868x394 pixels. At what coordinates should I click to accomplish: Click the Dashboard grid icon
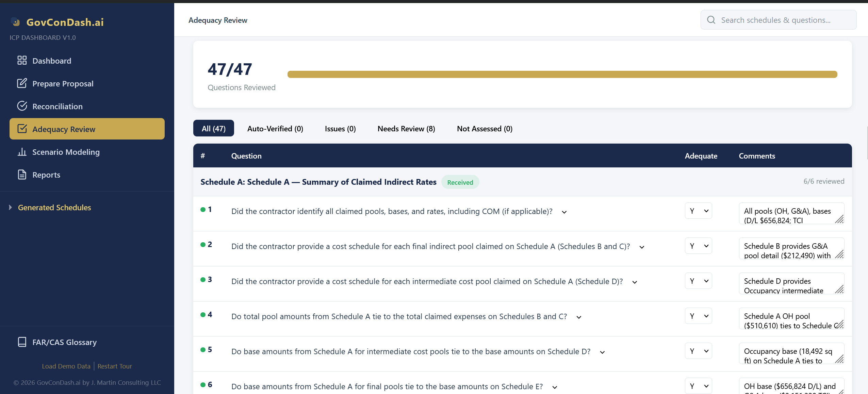coord(22,61)
